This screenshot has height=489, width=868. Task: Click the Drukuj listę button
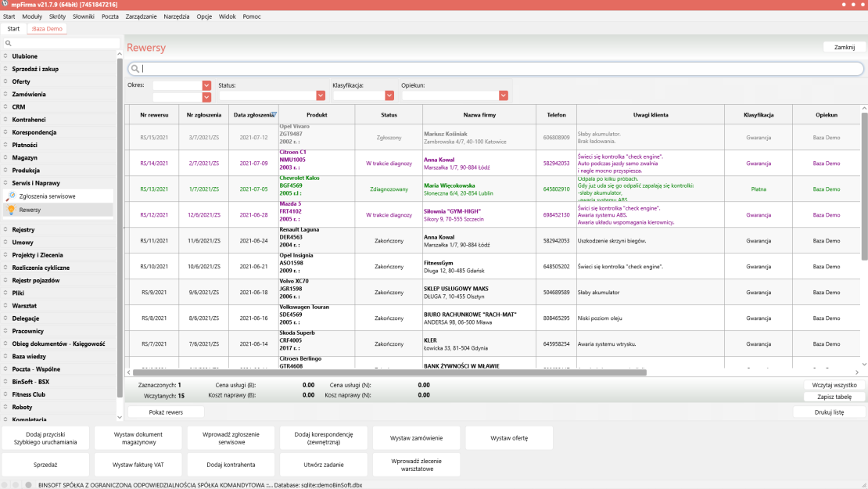click(x=829, y=412)
